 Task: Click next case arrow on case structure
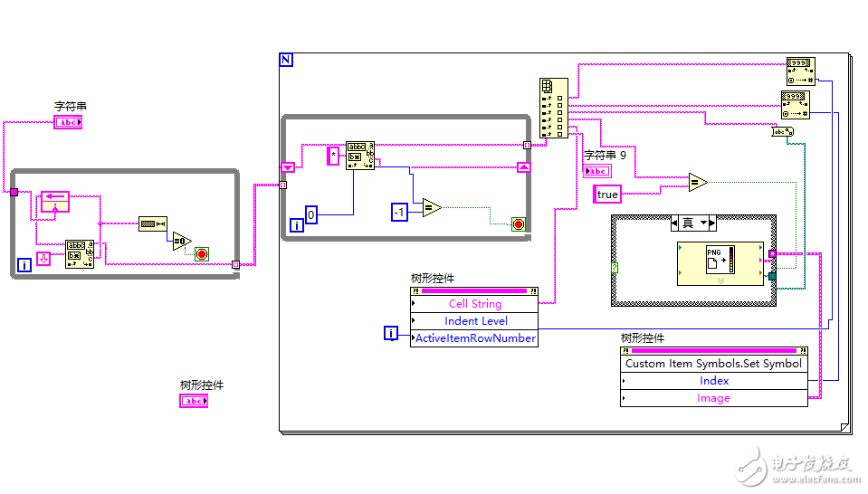pos(712,223)
